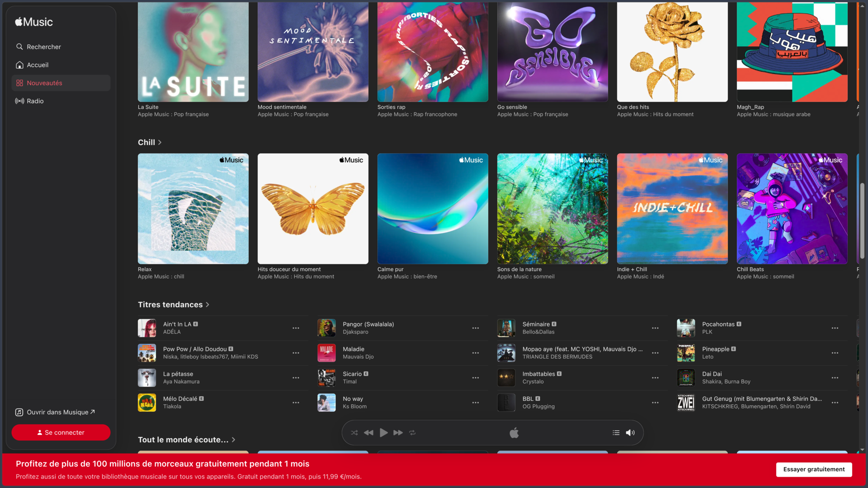Open Magh_Rap playlist cover
Screen dimensions: 868x488
coord(792,52)
